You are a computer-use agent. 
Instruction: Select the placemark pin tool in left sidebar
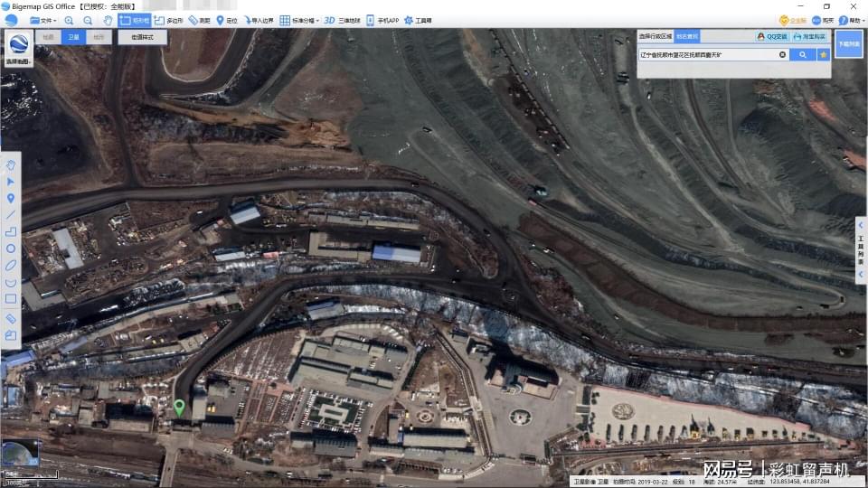coord(11,198)
